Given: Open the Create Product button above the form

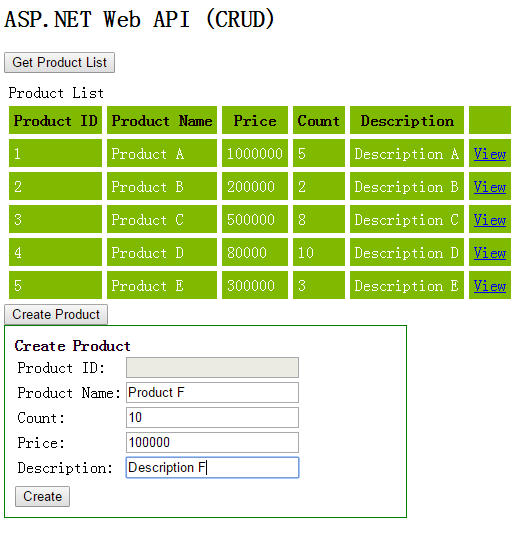Looking at the screenshot, I should [x=56, y=314].
